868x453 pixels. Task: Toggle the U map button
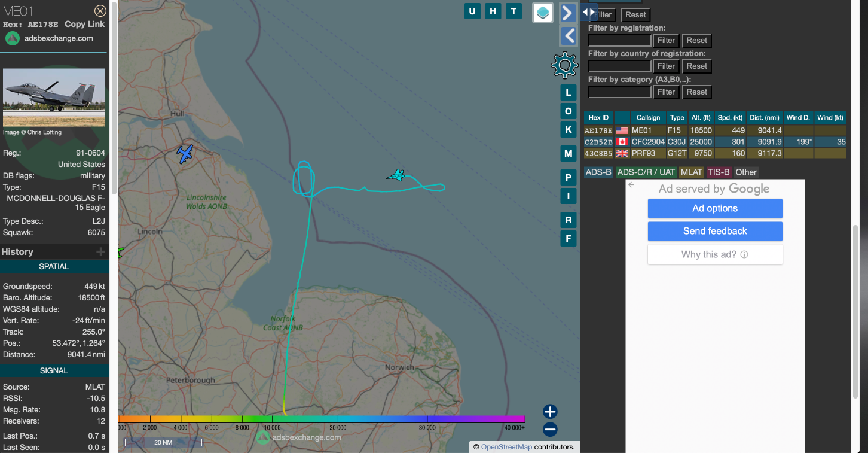click(472, 11)
